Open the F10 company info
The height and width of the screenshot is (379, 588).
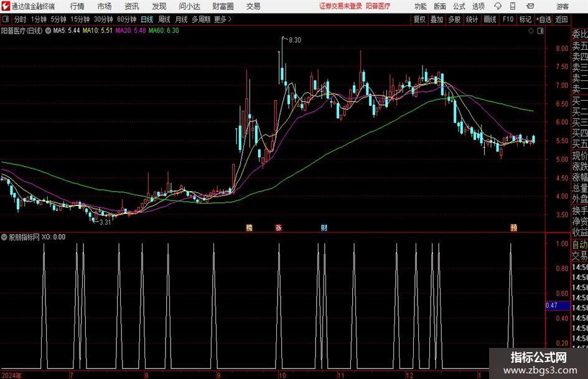click(508, 19)
